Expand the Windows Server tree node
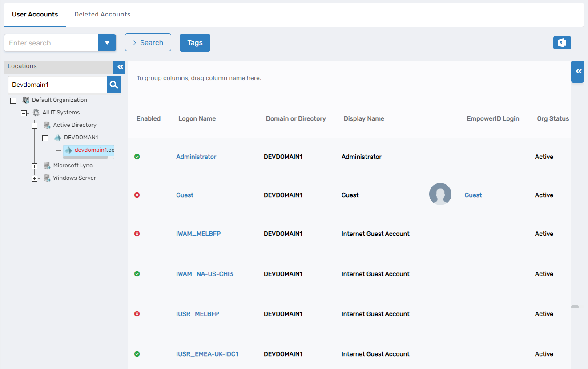This screenshot has height=369, width=588. pyautogui.click(x=34, y=178)
